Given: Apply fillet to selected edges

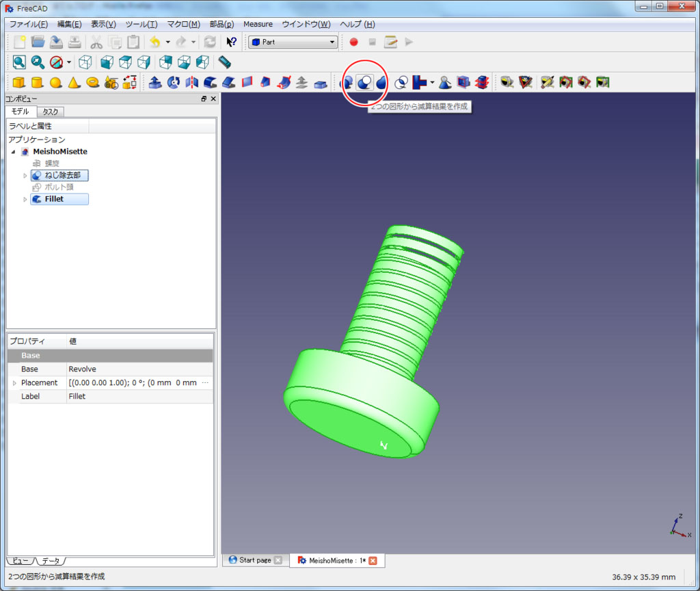Looking at the screenshot, I should pyautogui.click(x=211, y=82).
